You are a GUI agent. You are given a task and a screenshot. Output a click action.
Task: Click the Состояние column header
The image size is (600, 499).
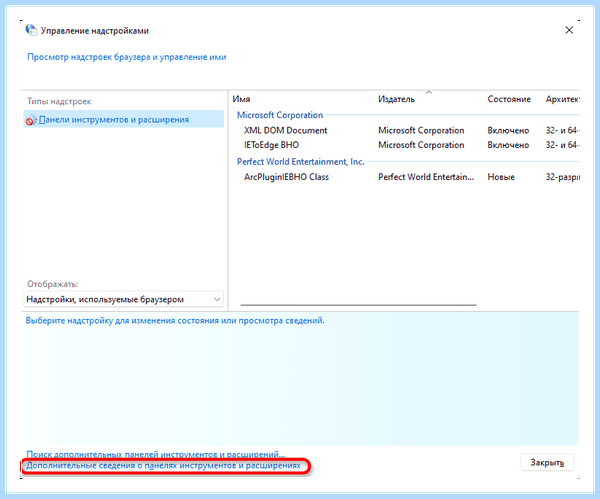(509, 99)
